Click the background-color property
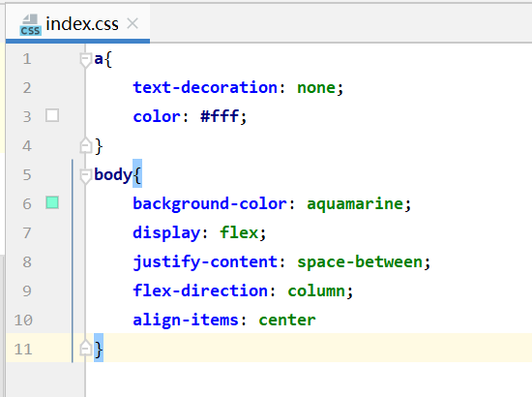This screenshot has width=532, height=397. (210, 204)
